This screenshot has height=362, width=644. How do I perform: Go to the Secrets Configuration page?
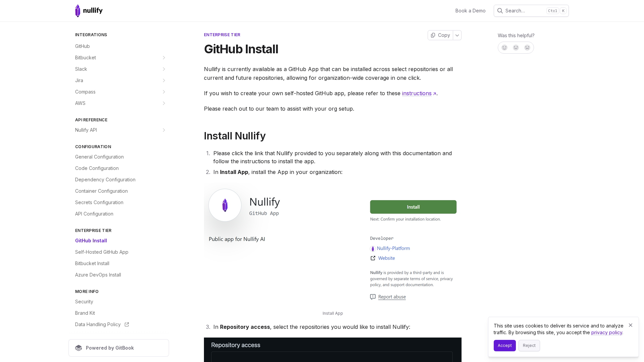[99, 202]
